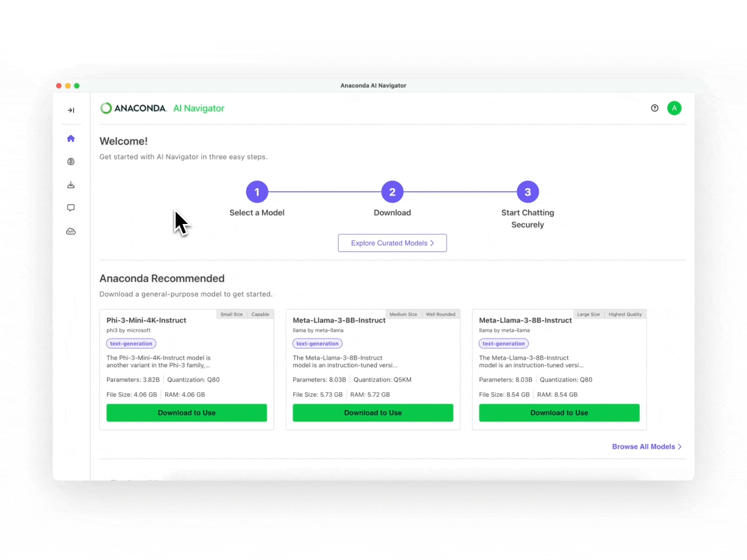Open the green account avatar A
The image size is (747, 560).
tap(674, 108)
